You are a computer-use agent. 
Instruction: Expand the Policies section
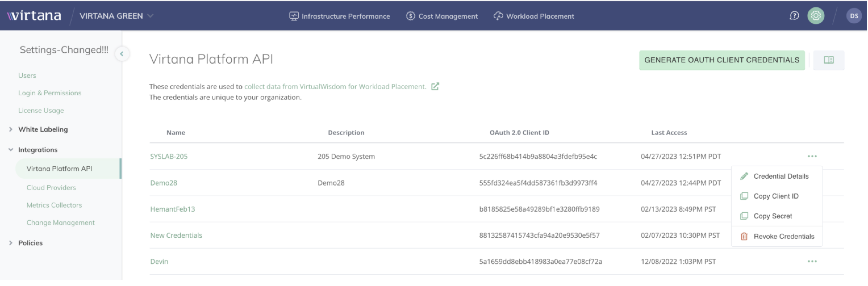(x=11, y=243)
